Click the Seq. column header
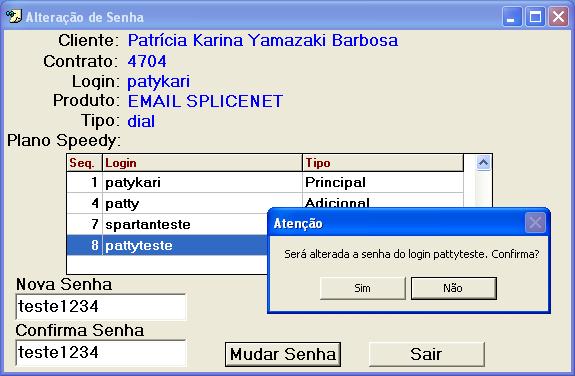575x376 pixels. [x=84, y=163]
